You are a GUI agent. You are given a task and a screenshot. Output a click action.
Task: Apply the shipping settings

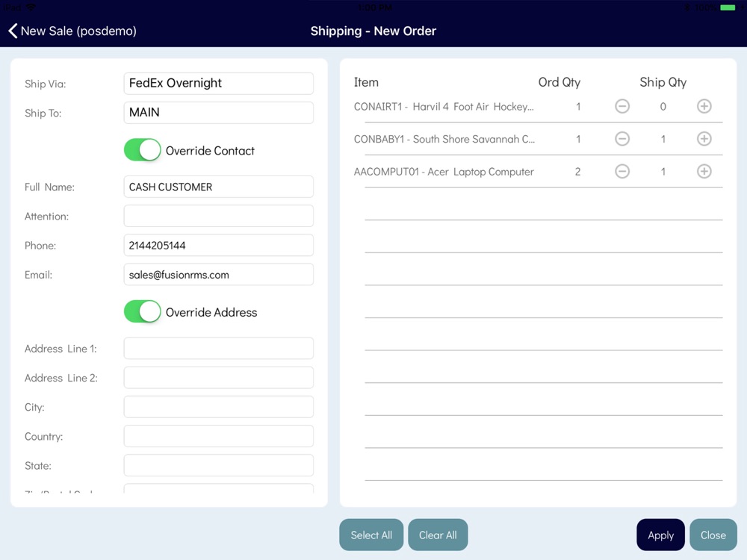point(660,535)
